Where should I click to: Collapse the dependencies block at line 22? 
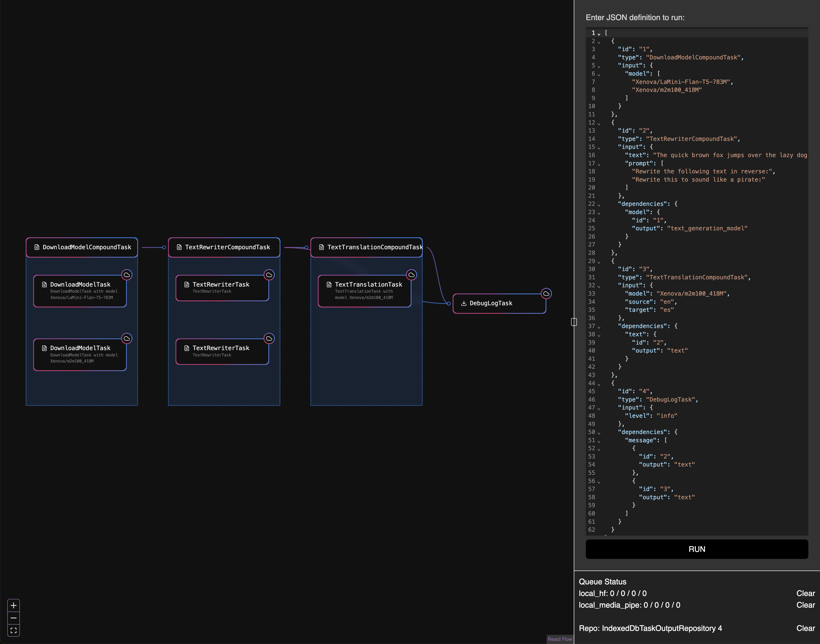[599, 205]
